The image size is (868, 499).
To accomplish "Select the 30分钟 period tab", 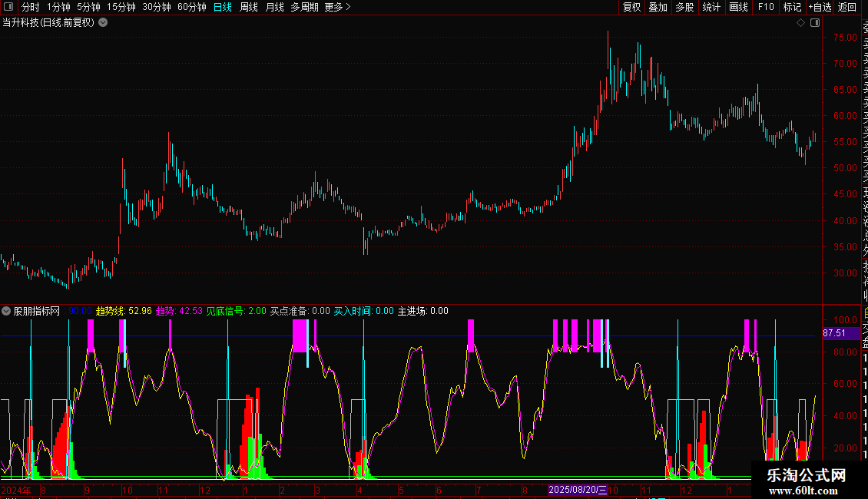I will 157,7.
